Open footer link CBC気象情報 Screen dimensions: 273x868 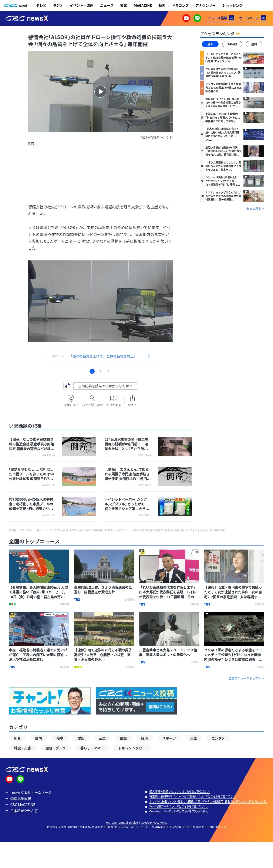(21, 798)
